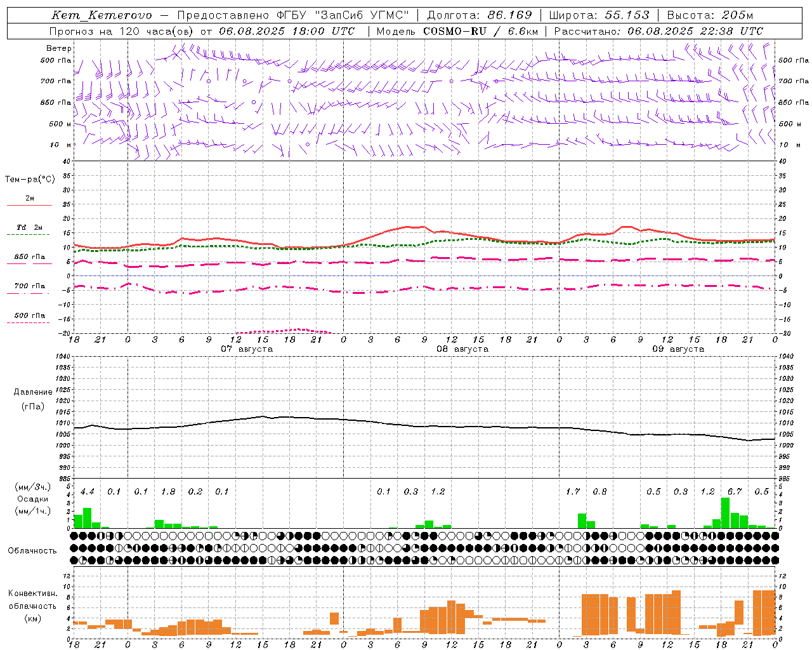The width and height of the screenshot is (812, 650).
Task: Click the Тем-ра(°C) axis label
Action: [x=30, y=180]
